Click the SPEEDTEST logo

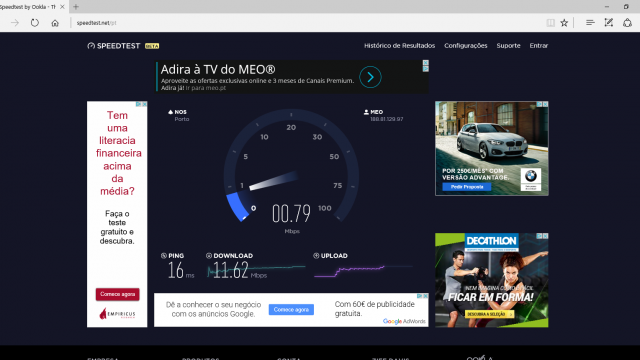(x=114, y=46)
